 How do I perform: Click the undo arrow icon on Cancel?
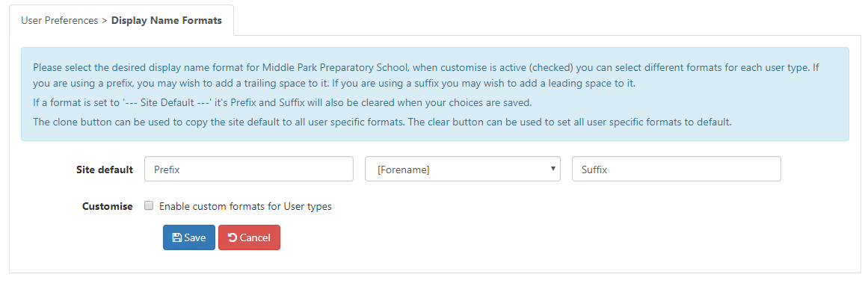point(233,237)
